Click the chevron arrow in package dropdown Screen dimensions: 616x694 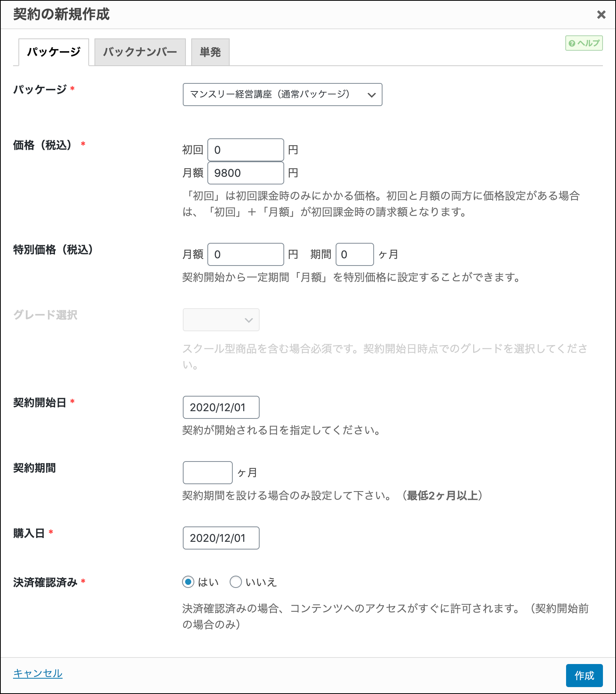[x=371, y=95]
